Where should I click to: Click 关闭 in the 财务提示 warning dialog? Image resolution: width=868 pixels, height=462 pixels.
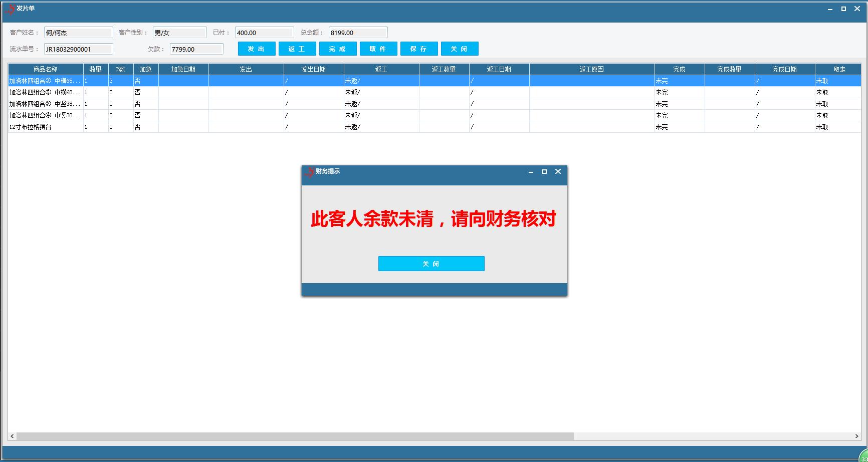tap(431, 264)
